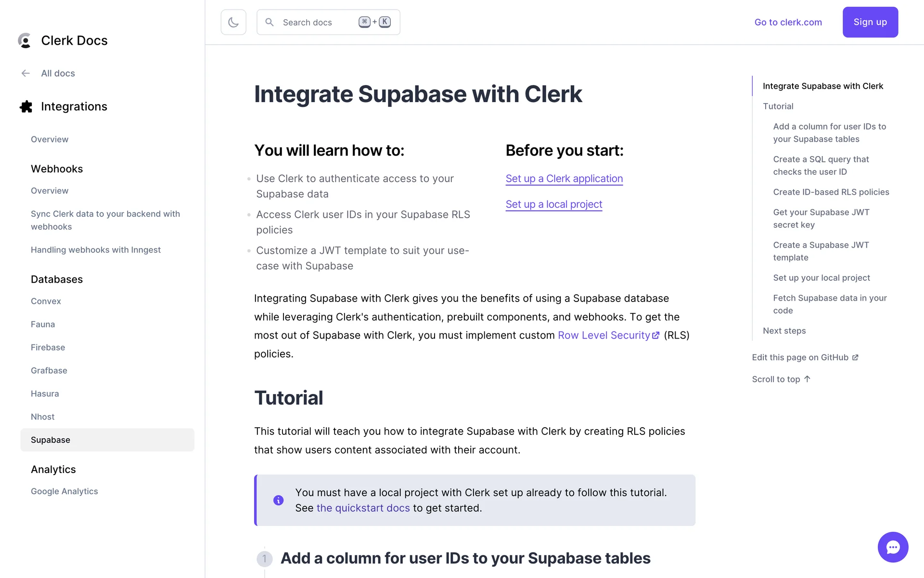Click the back arrow next to All docs
924x578 pixels.
pyautogui.click(x=26, y=73)
